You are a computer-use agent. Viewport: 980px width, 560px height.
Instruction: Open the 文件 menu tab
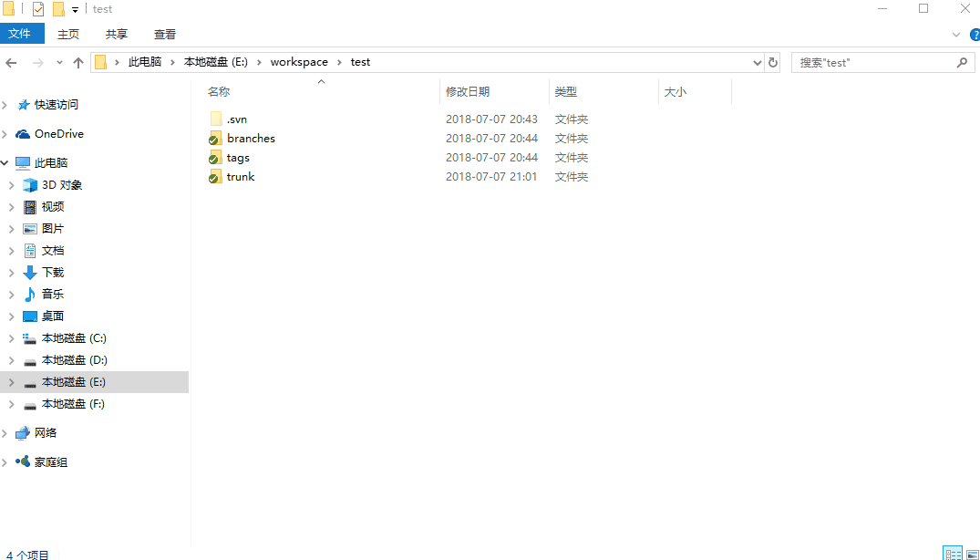(x=20, y=34)
